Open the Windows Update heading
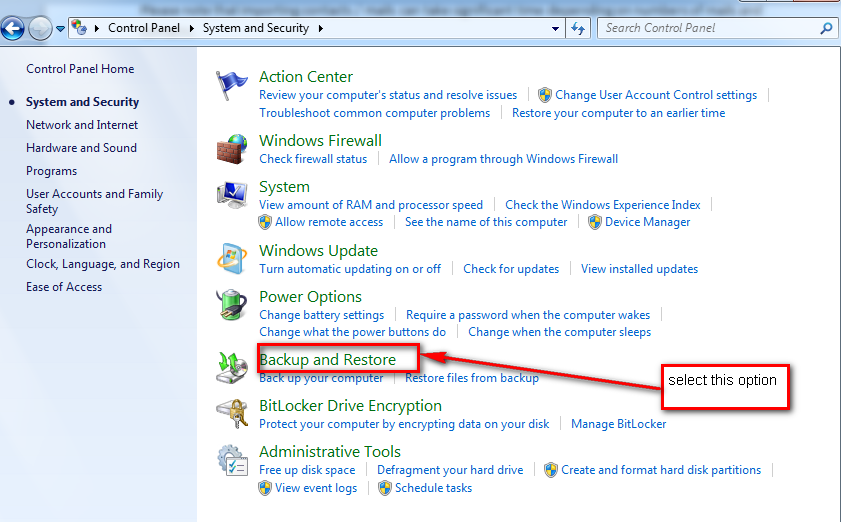Screen dimensions: 841x522 click(318, 251)
